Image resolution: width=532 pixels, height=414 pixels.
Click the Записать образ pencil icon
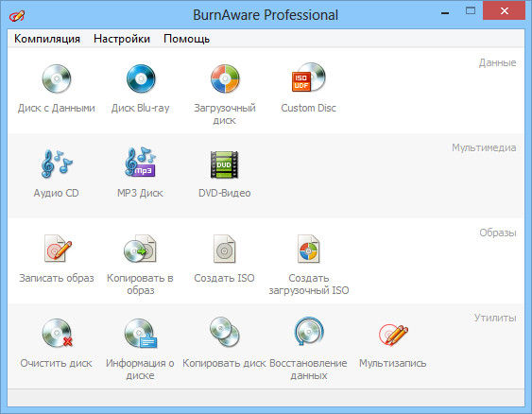coord(58,249)
